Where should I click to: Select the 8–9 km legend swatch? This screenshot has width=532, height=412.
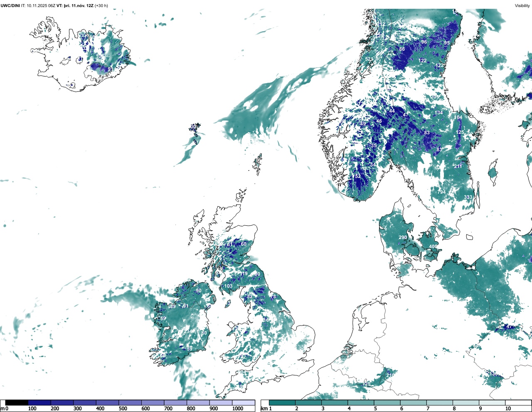coord(465,403)
